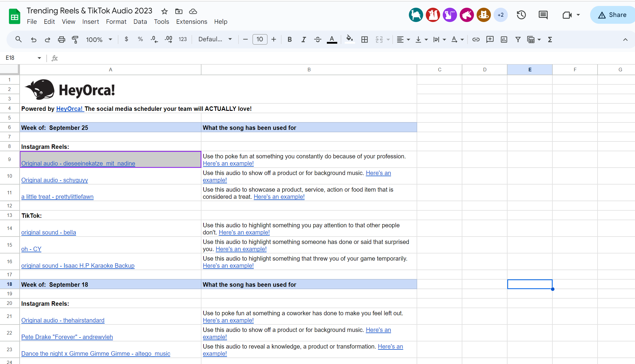
Task: Open the fill color picker
Action: (349, 39)
